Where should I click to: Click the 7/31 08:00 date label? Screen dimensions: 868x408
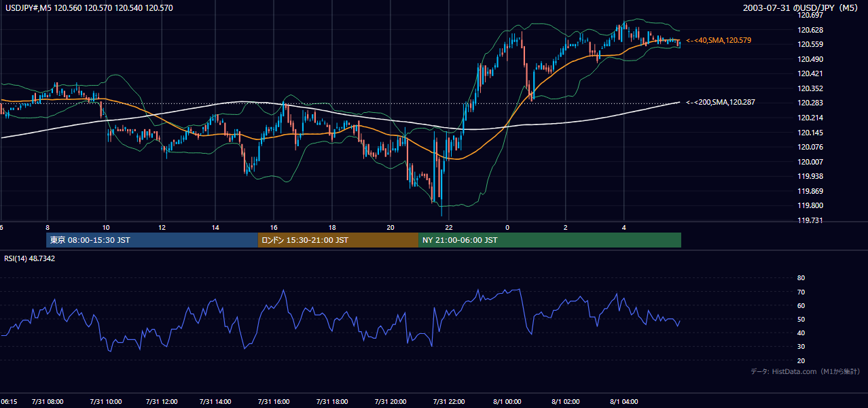pos(46,401)
